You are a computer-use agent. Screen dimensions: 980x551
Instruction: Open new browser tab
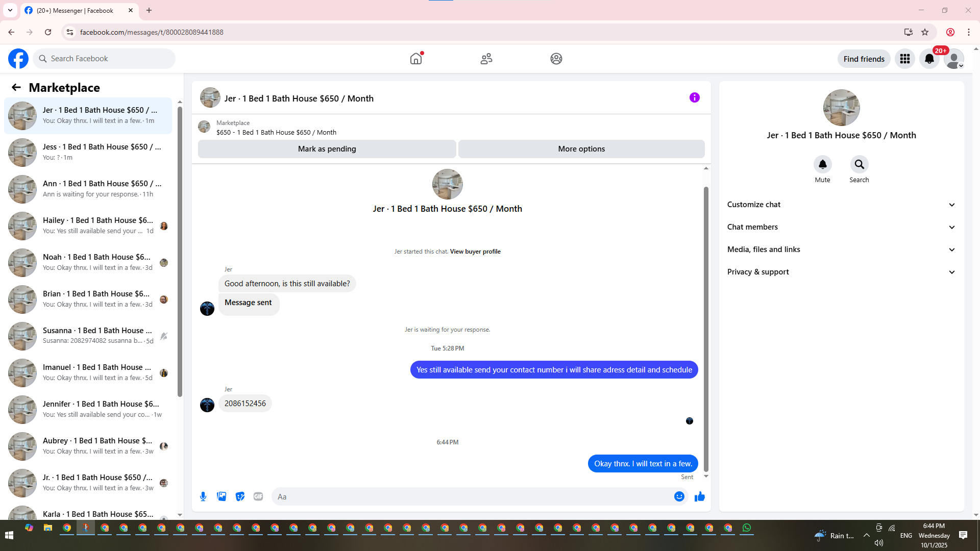click(x=149, y=10)
